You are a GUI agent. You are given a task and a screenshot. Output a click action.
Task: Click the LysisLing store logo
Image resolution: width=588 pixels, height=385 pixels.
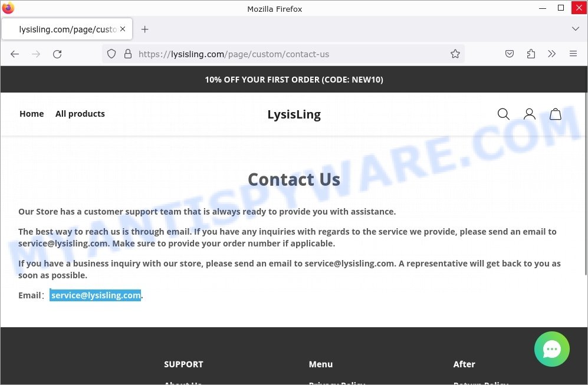(294, 114)
